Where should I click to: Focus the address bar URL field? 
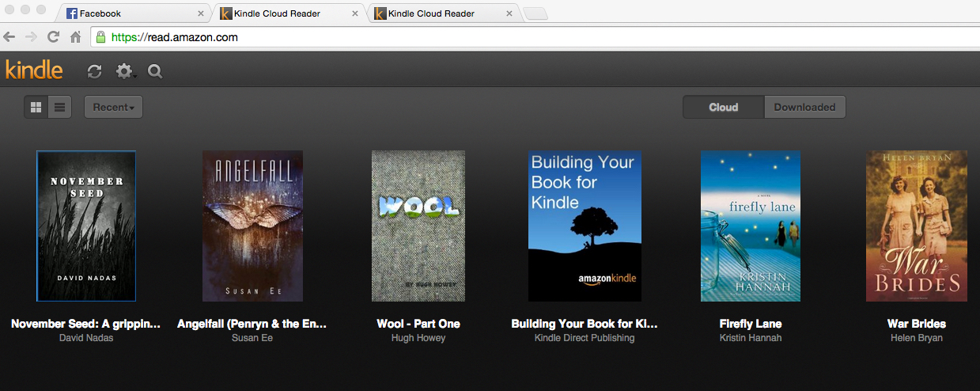pyautogui.click(x=475, y=37)
